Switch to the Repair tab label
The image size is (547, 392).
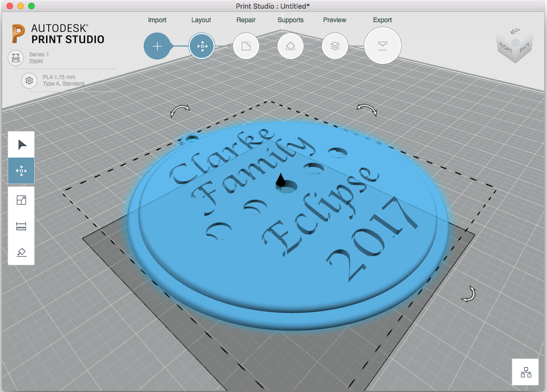point(246,20)
